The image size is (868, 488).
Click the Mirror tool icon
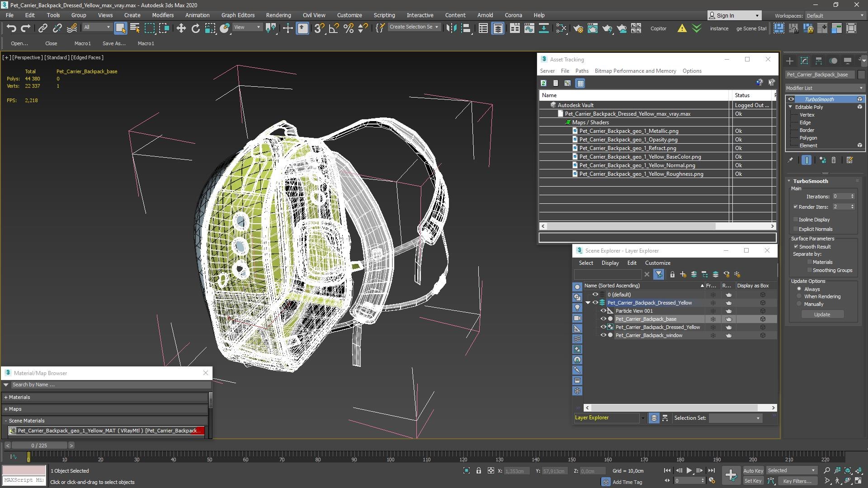point(451,28)
